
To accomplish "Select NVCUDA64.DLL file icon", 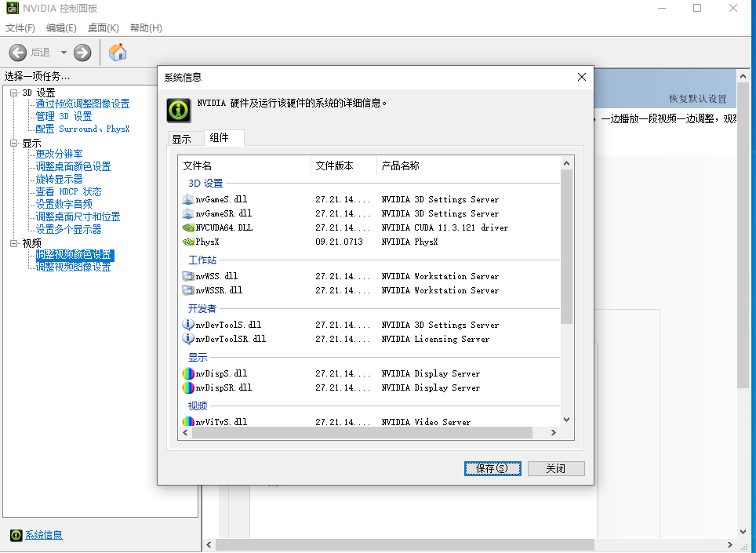I will pos(188,227).
